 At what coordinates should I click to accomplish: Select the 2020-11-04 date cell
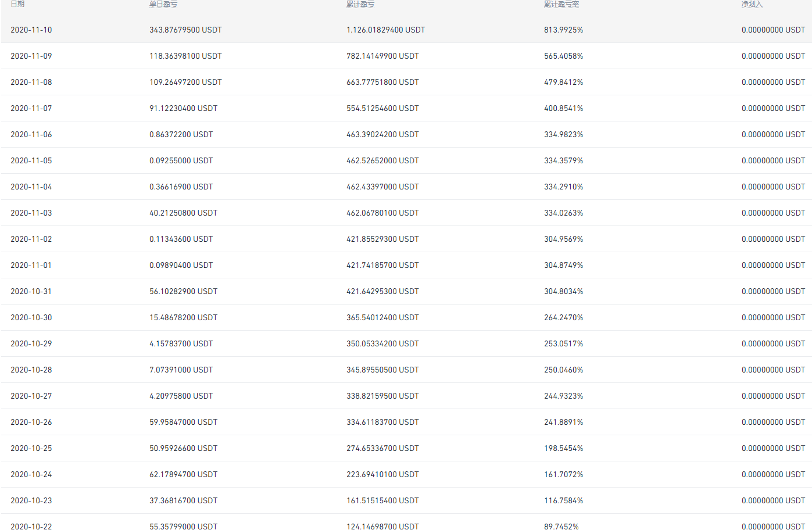[x=31, y=187]
